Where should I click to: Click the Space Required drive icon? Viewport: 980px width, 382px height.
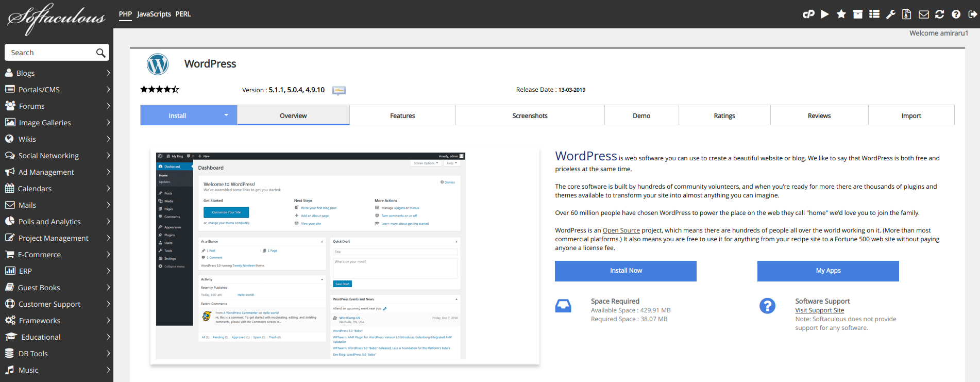tap(563, 306)
